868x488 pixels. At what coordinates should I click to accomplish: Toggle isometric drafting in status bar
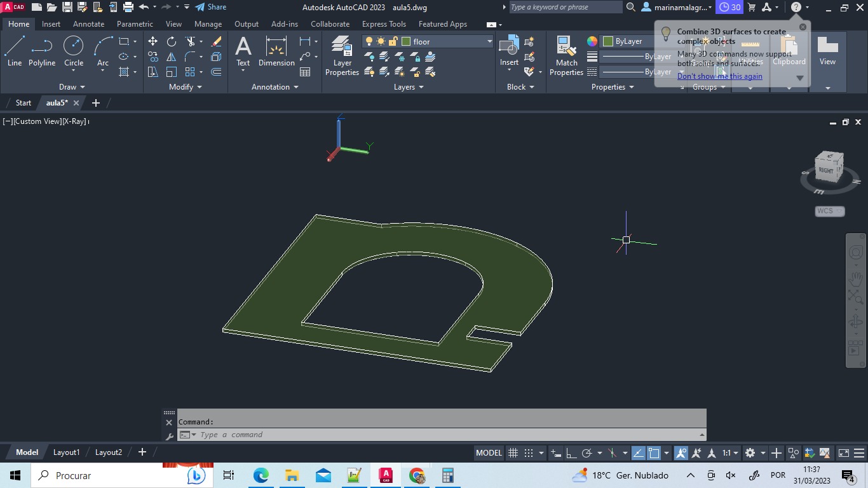[x=613, y=453]
